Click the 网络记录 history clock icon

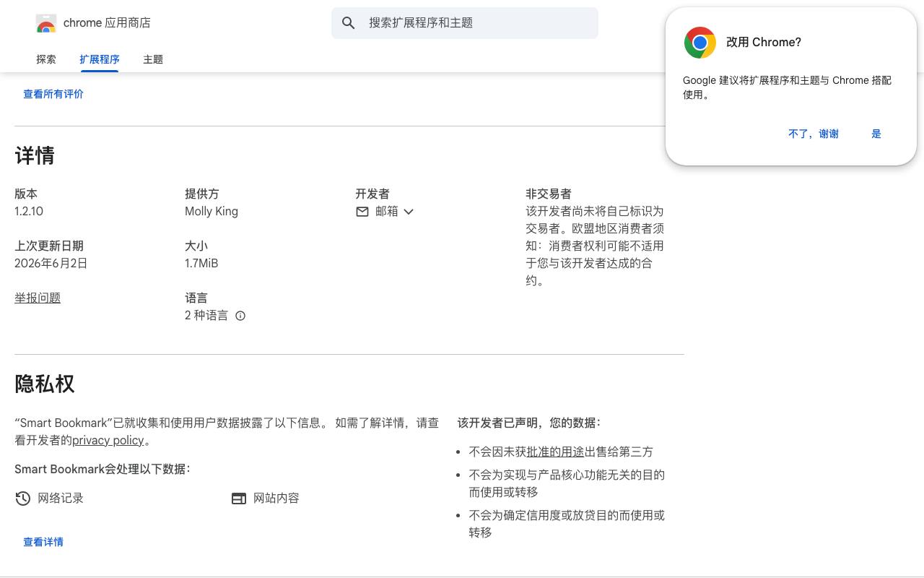[x=23, y=499]
